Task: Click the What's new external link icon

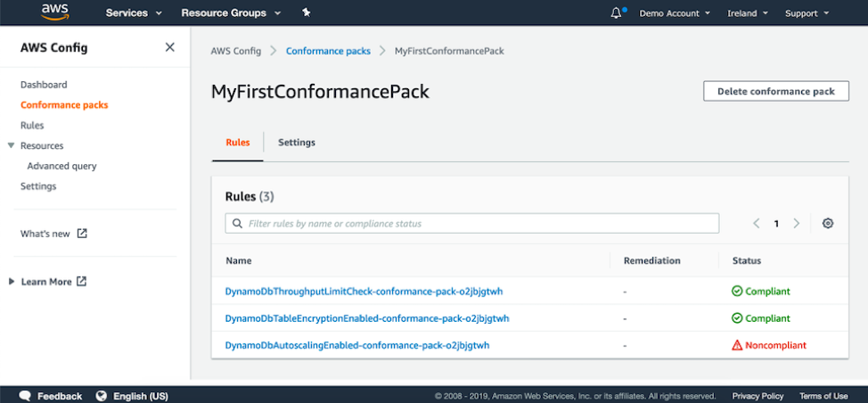Action: (x=82, y=234)
